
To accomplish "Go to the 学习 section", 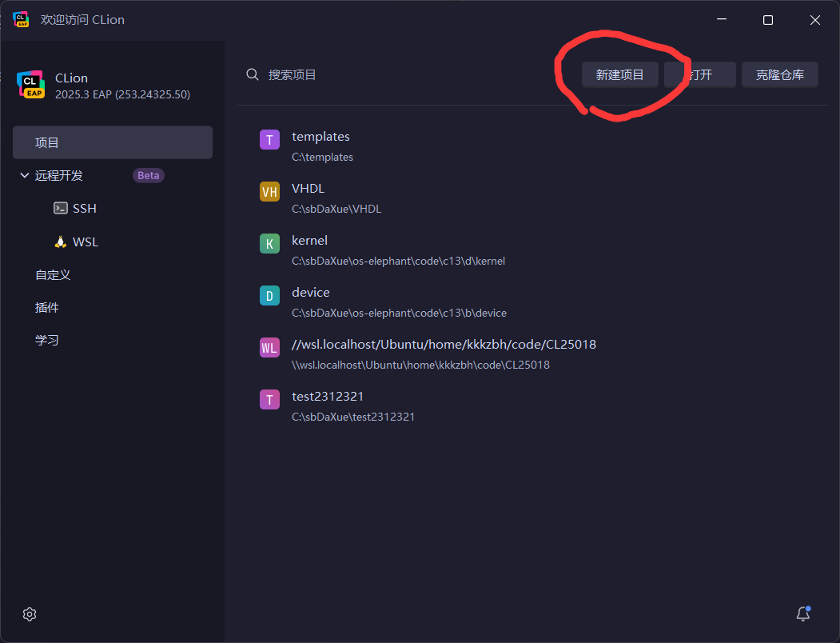I will [47, 340].
